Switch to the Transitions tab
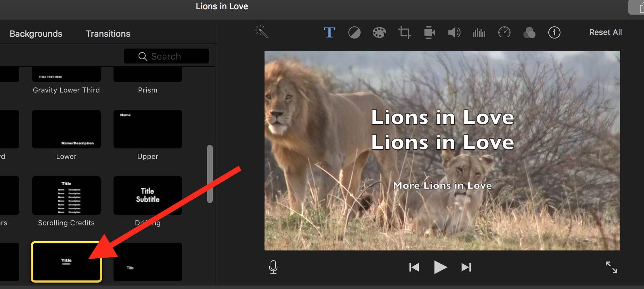 [108, 34]
